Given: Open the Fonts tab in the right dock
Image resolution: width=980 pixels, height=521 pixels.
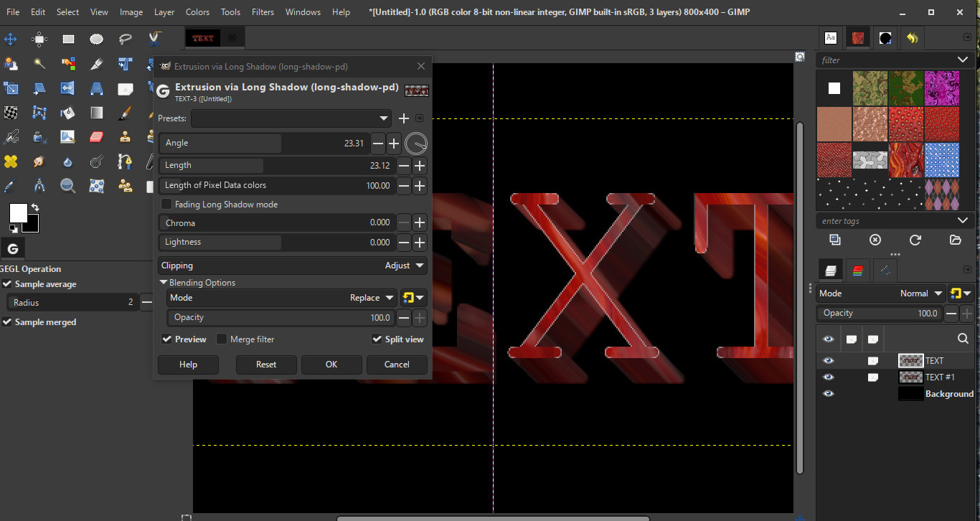Looking at the screenshot, I should [832, 37].
